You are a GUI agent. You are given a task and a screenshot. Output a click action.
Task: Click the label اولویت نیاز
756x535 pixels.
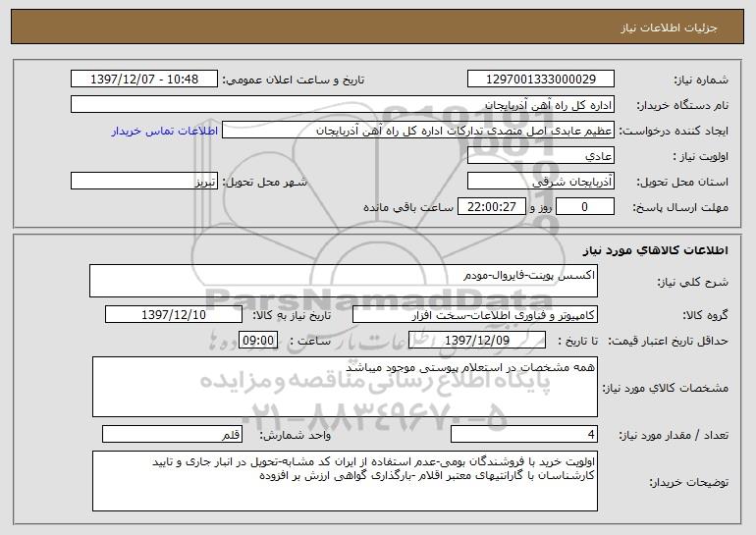click(x=701, y=156)
